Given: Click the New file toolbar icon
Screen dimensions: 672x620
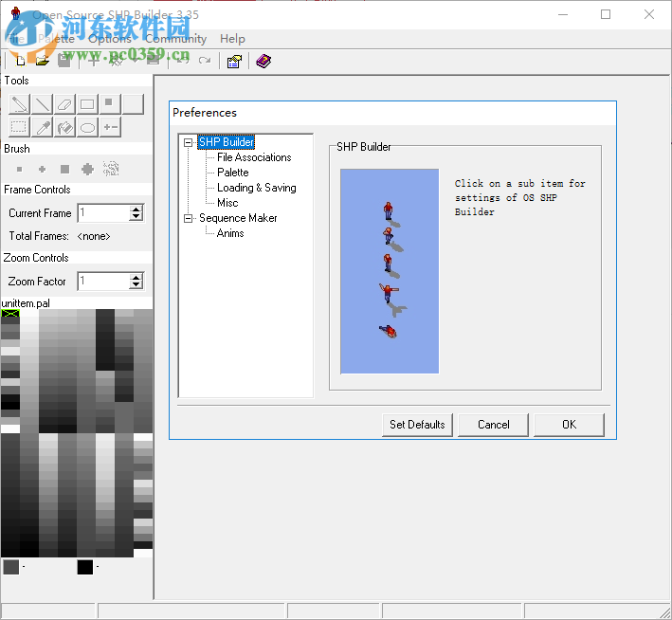Looking at the screenshot, I should tap(20, 62).
